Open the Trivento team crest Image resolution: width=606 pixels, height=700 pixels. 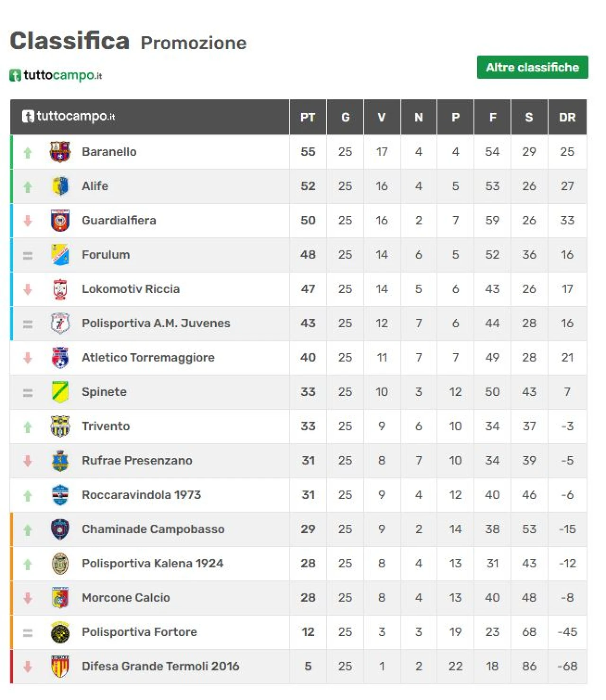click(x=60, y=426)
